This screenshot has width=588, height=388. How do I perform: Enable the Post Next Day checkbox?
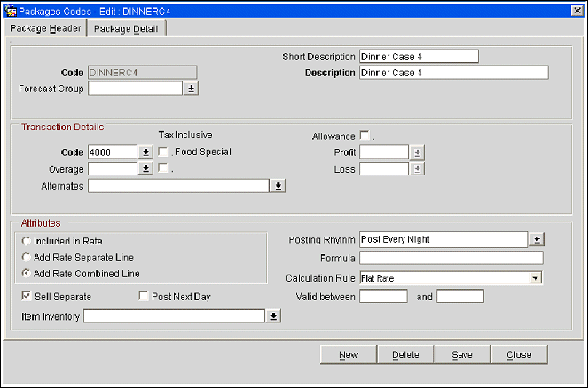(144, 296)
